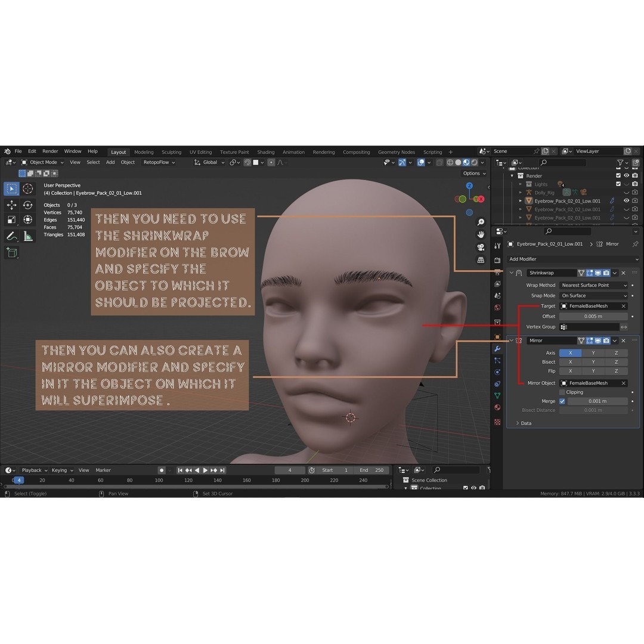Enable Clipping checkbox in Mirror modifier
The image size is (644, 644).
tap(562, 392)
